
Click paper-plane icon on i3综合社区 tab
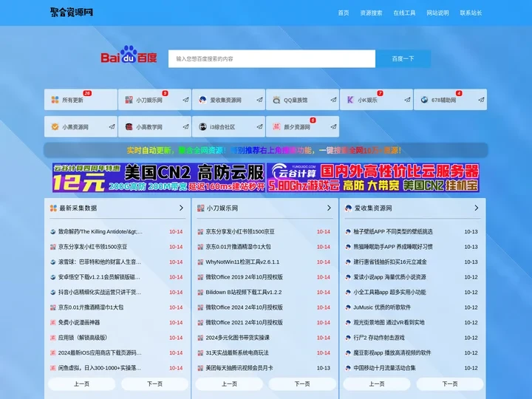[x=259, y=126]
